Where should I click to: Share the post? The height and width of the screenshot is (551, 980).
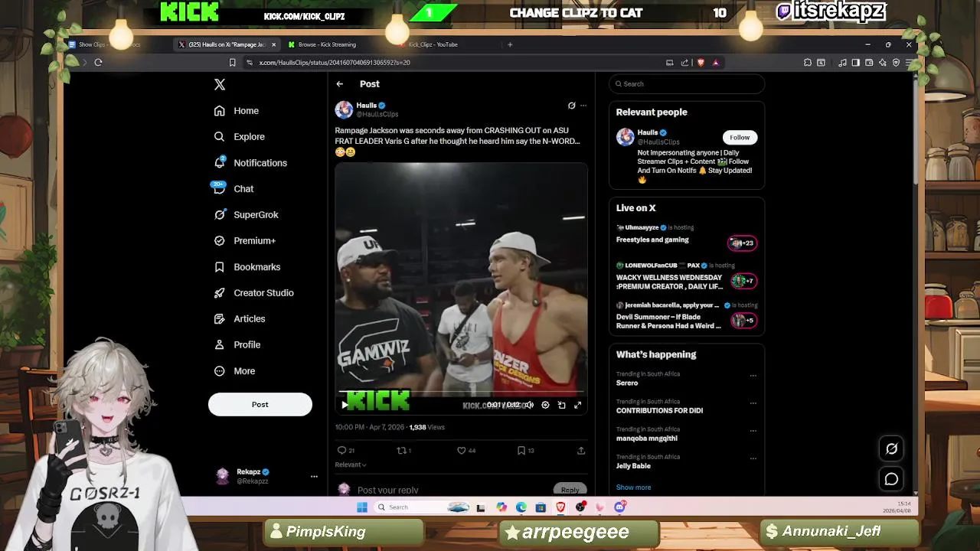(581, 451)
